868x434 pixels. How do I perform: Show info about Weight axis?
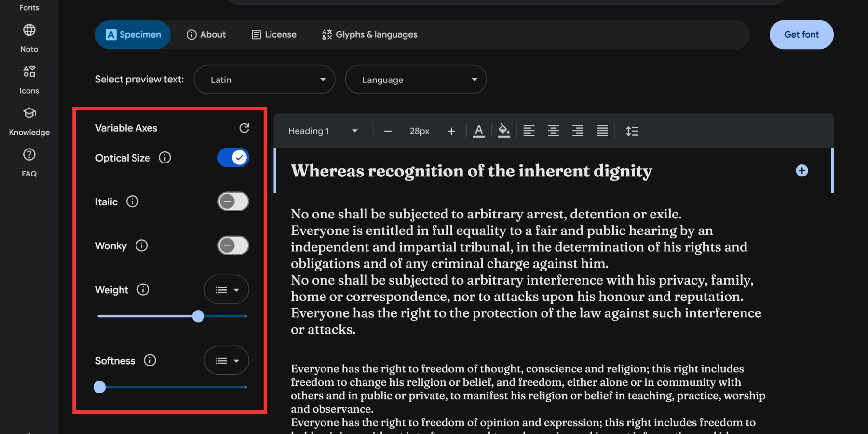click(x=143, y=289)
